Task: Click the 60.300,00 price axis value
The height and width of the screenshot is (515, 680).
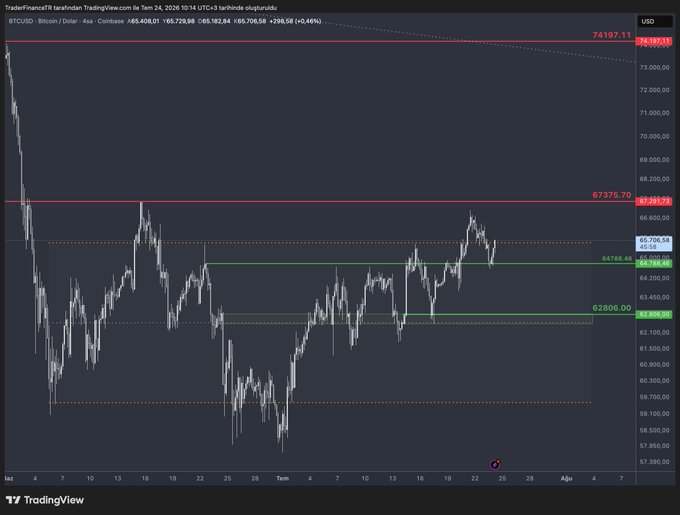Action: pos(654,381)
